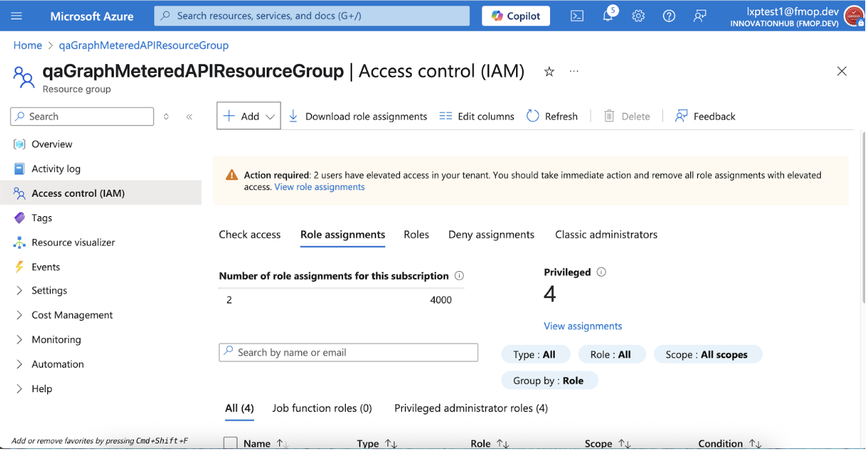Switch to the Roles tab
The width and height of the screenshot is (868, 456).
pyautogui.click(x=417, y=234)
